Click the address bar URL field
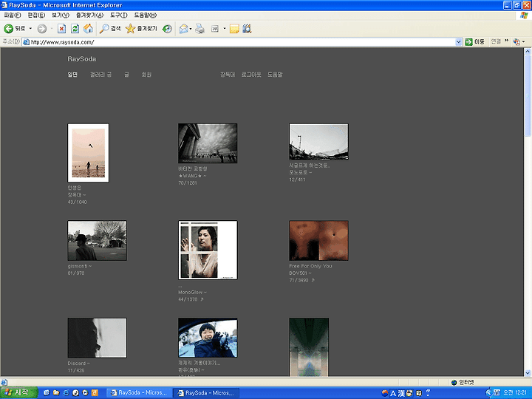The width and height of the screenshot is (532, 399). (239, 42)
